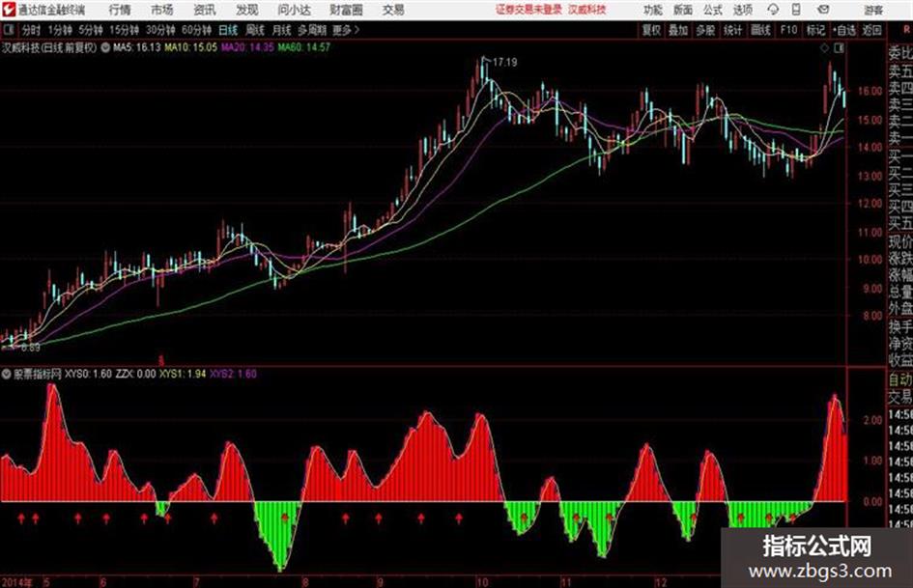Select the 日线 daily chart tab
Viewport: 913px width, 588px height.
click(x=228, y=30)
